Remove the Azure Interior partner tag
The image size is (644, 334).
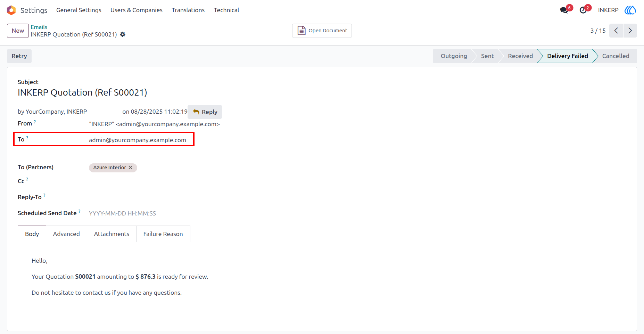click(131, 168)
